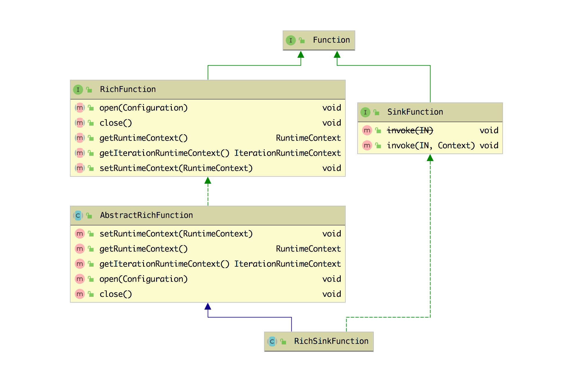
Task: Select getIterationRuntimeContext() in RichFunction
Action: tap(165, 153)
